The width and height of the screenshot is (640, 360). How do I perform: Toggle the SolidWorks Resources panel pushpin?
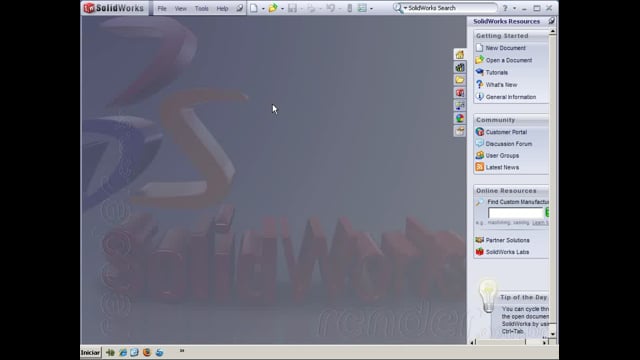(551, 21)
